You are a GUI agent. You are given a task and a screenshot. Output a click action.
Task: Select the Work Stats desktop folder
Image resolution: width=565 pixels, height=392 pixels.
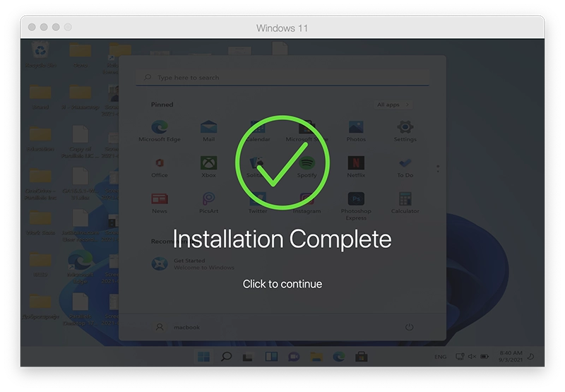tap(40, 222)
